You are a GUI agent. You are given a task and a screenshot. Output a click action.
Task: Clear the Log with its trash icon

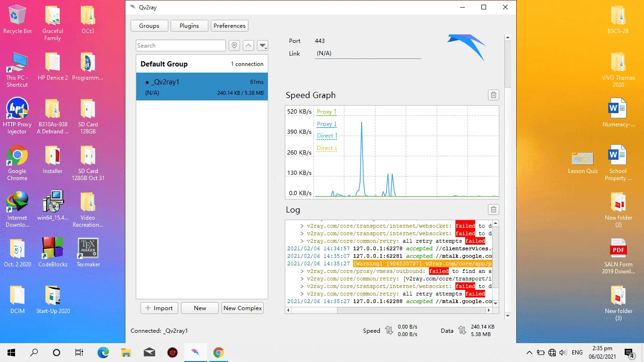pyautogui.click(x=493, y=209)
